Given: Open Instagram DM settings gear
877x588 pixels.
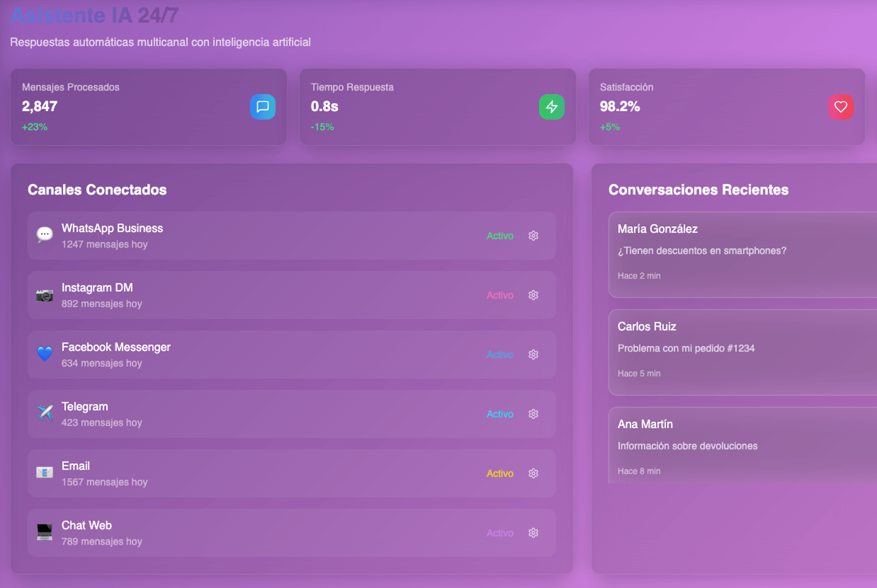Looking at the screenshot, I should [x=533, y=295].
